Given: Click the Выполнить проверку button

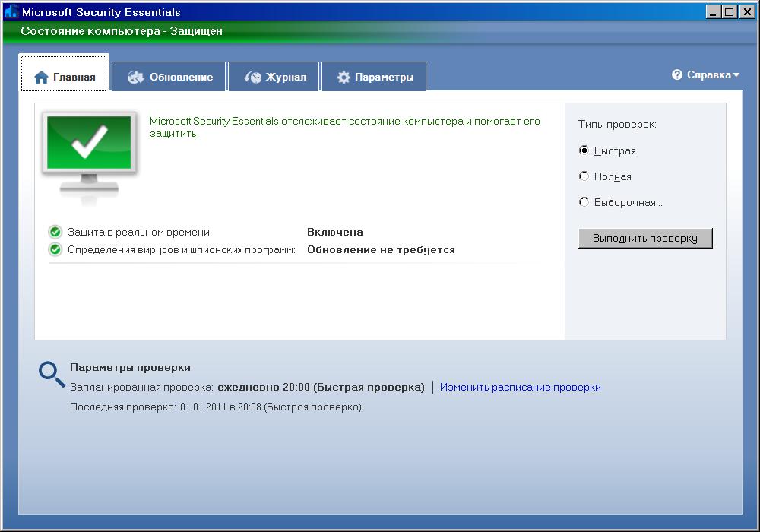Looking at the screenshot, I should [645, 239].
